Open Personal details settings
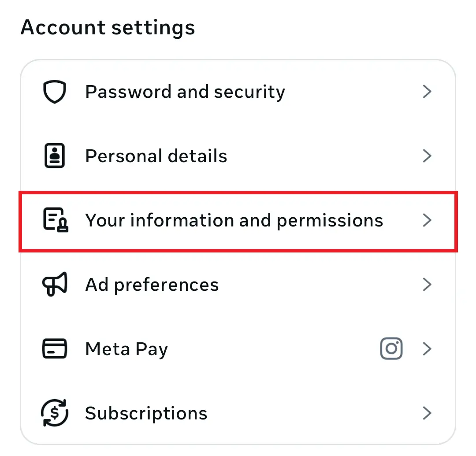 156,156
